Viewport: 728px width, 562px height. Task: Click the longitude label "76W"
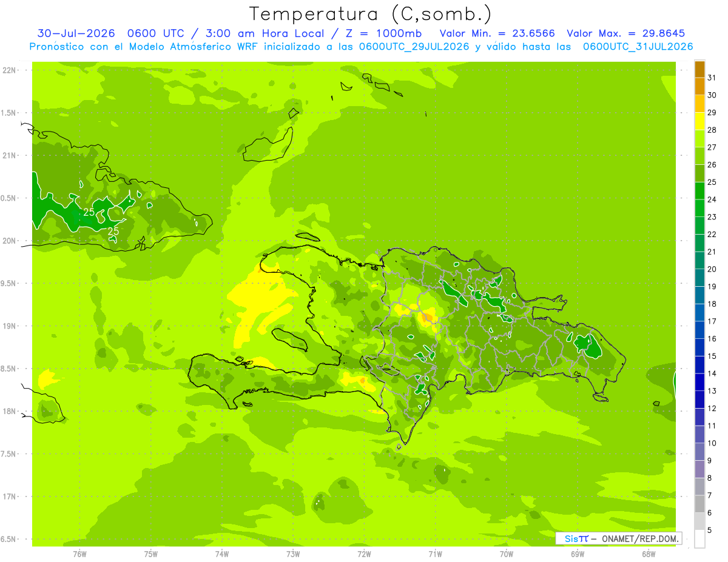click(79, 554)
